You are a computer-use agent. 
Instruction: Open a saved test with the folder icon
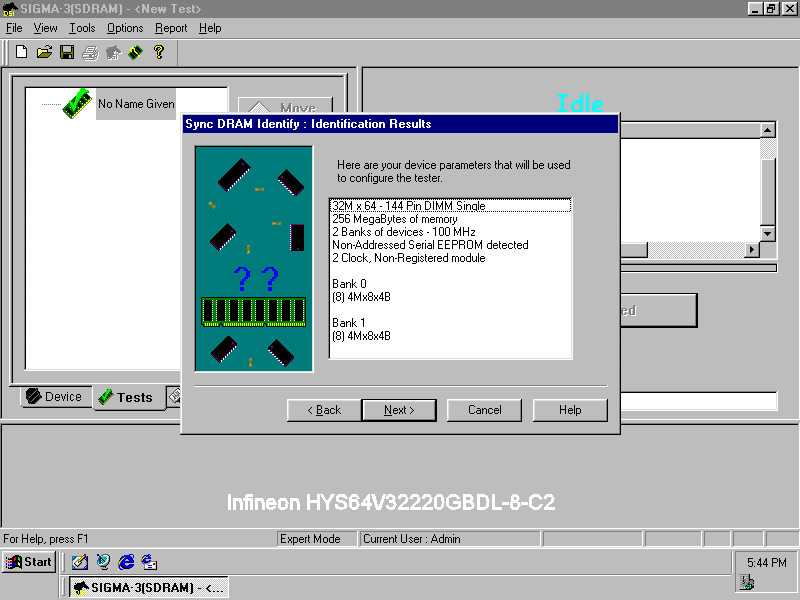(44, 53)
